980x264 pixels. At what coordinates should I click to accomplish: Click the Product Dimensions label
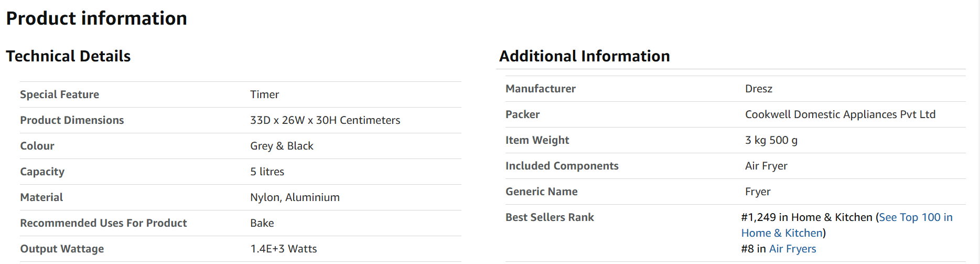point(72,120)
